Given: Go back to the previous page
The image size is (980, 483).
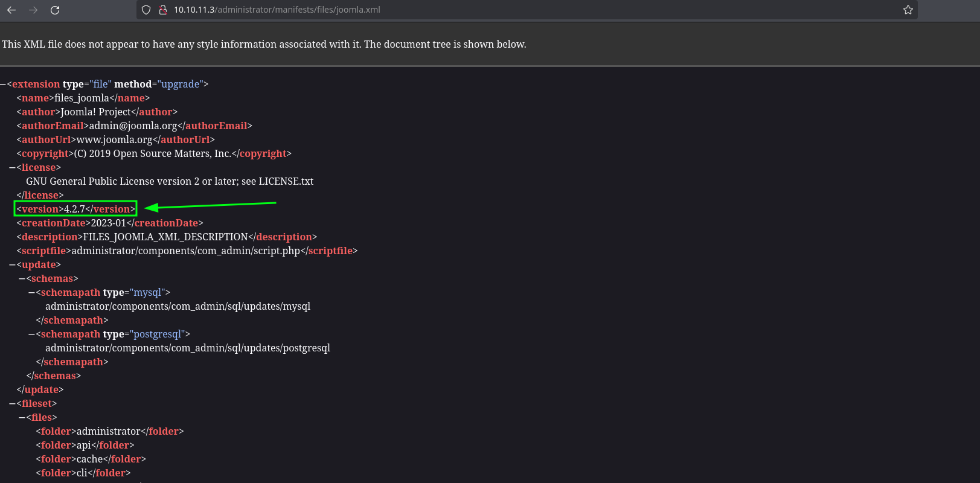Looking at the screenshot, I should pos(11,10).
